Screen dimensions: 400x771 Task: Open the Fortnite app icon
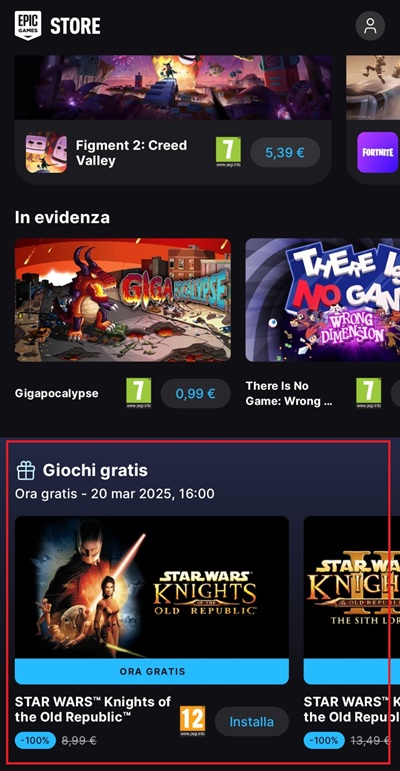pos(378,152)
